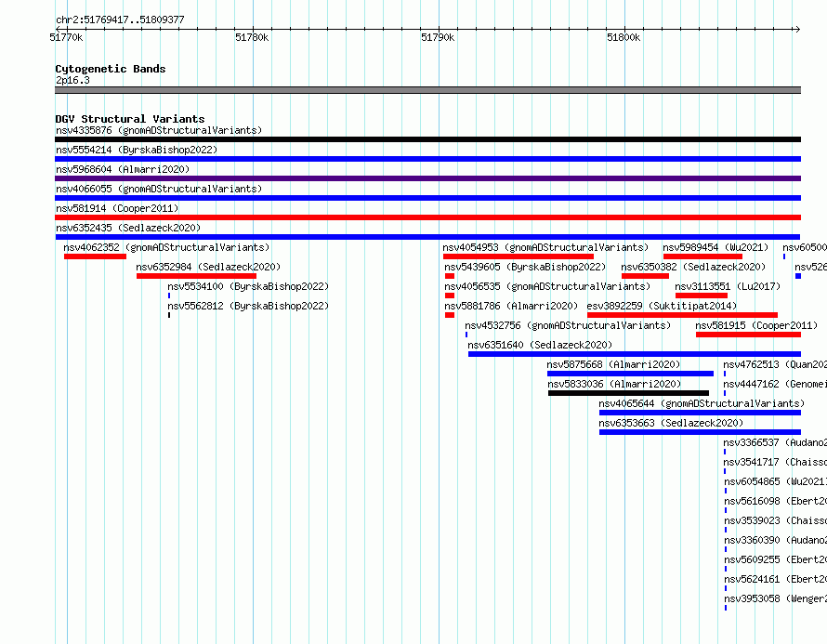Open nsv5562812 (ByrskaBishop2022) entry

248,306
